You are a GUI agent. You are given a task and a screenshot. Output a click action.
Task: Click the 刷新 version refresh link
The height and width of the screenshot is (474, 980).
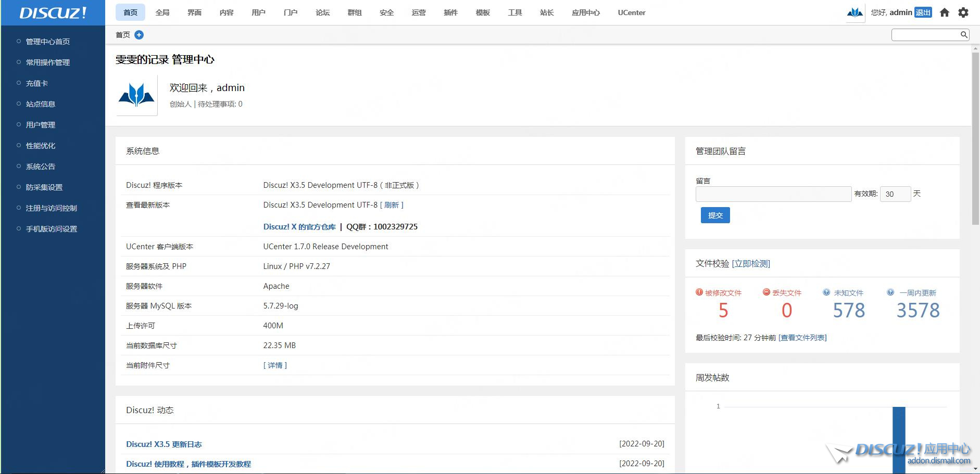coord(392,205)
